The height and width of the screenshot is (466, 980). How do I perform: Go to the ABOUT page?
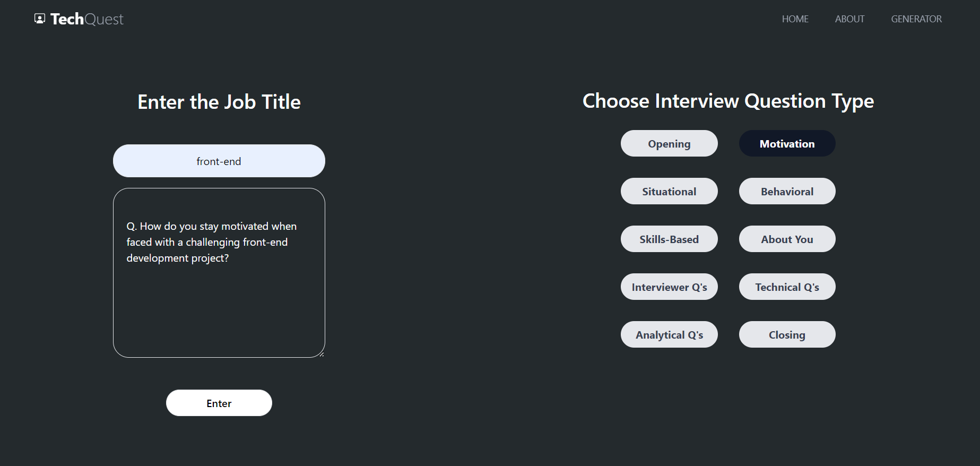click(849, 19)
